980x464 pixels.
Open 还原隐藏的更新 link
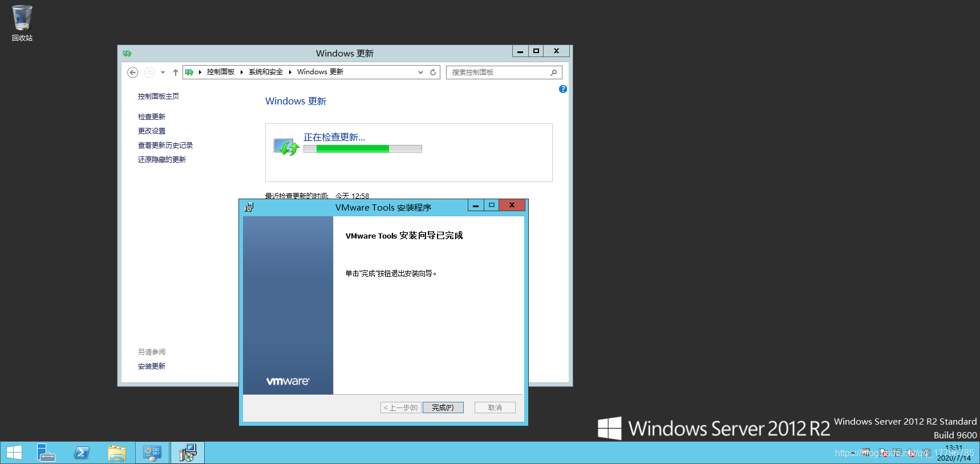[x=162, y=160]
